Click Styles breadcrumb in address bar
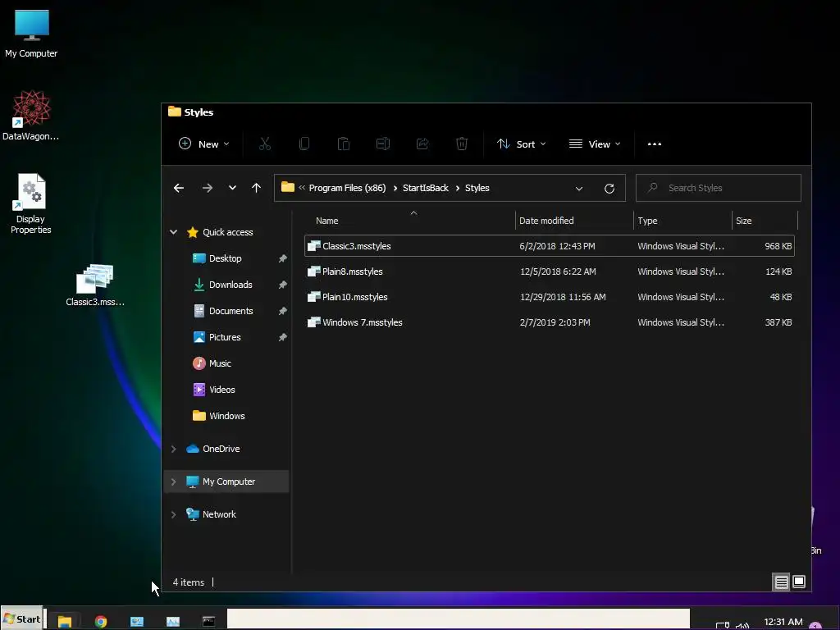The height and width of the screenshot is (630, 840). 477,188
